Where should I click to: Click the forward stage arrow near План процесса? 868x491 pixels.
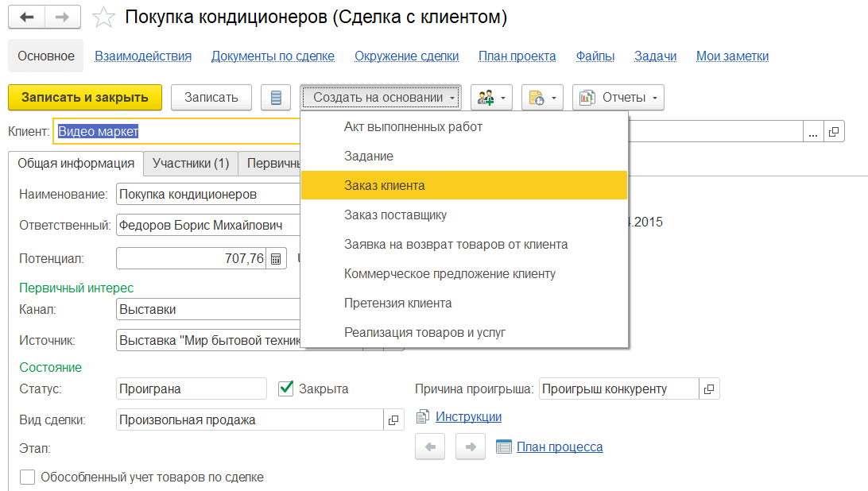click(470, 447)
